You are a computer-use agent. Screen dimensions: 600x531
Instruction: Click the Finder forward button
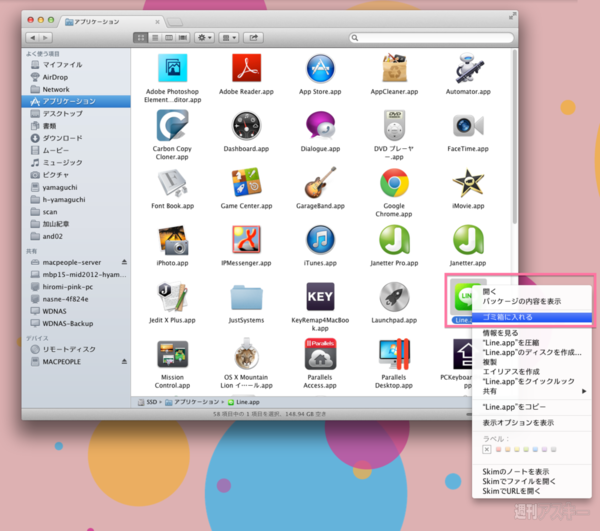[46, 37]
